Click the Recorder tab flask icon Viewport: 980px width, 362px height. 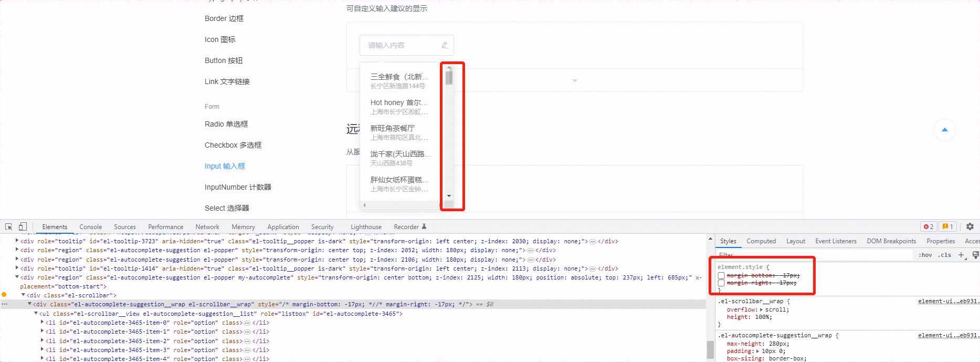(x=424, y=226)
